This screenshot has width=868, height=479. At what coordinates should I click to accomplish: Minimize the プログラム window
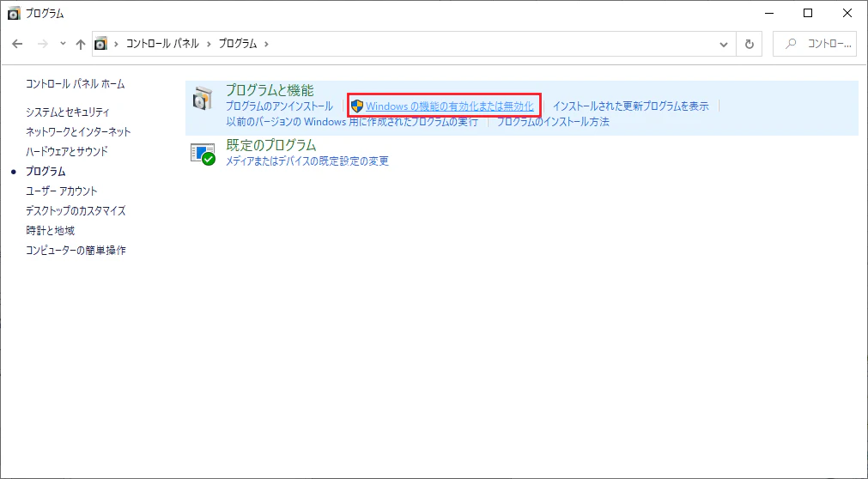pyautogui.click(x=768, y=13)
